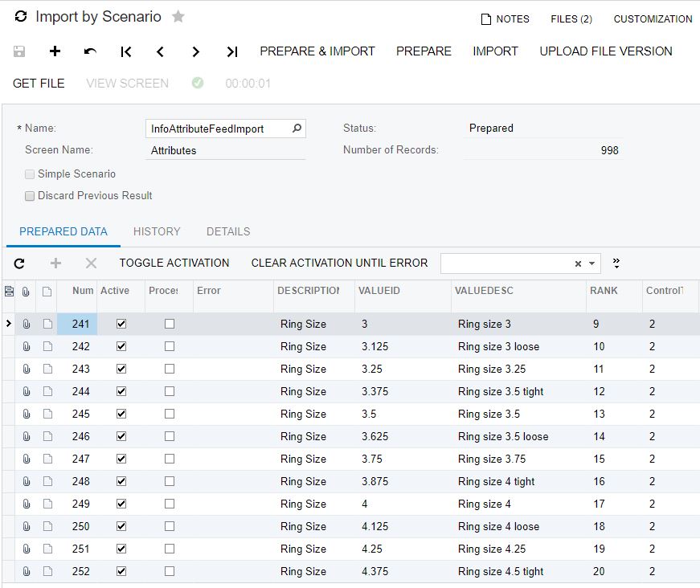The width and height of the screenshot is (700, 588).
Task: Click PREPARE & IMPORT
Action: [317, 51]
